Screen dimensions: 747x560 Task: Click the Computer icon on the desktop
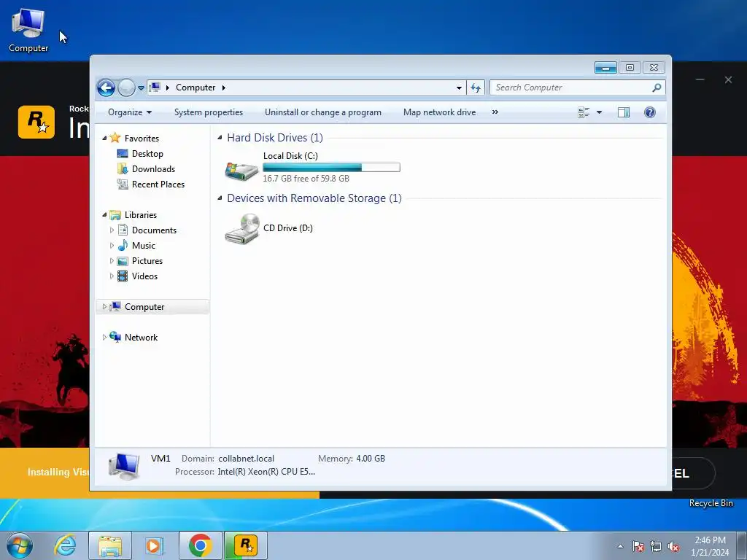point(28,23)
